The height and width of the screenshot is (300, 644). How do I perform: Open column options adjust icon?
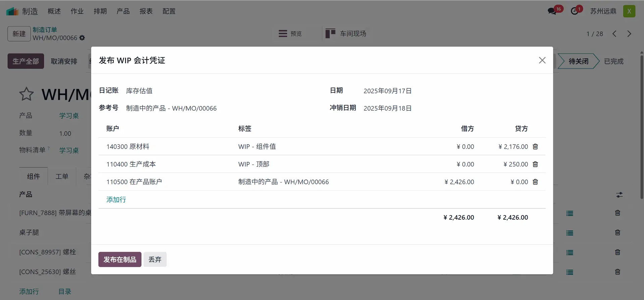click(x=619, y=195)
